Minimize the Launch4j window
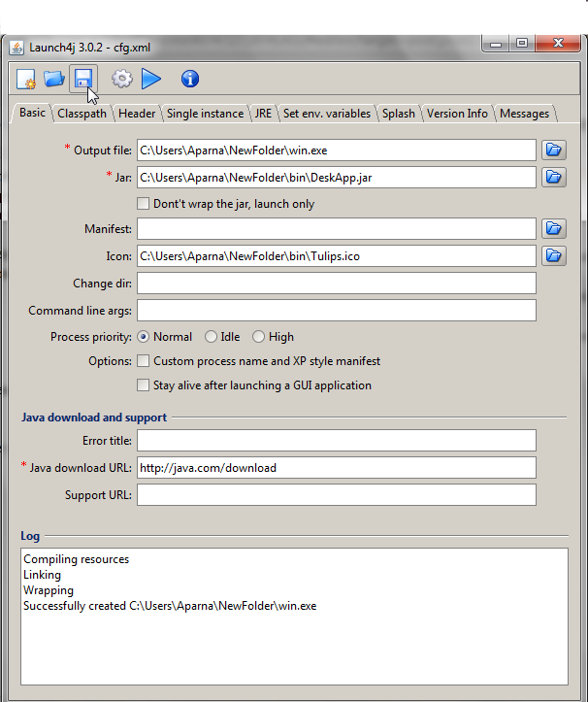 pos(496,44)
